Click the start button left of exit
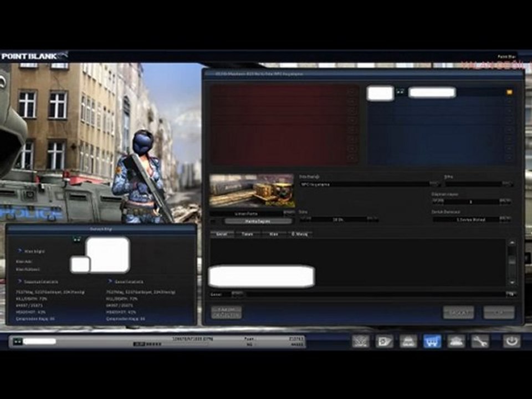Image resolution: width=532 pixels, height=399 pixels. tap(458, 313)
